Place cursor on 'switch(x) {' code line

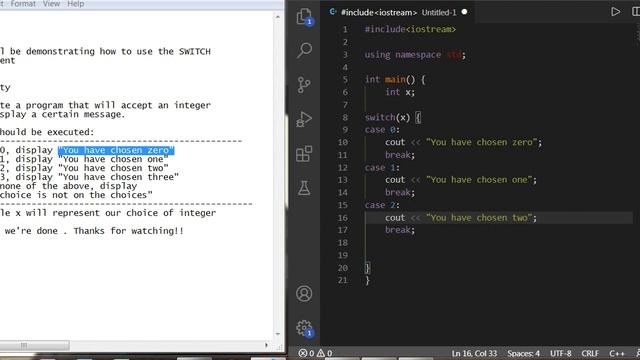pyautogui.click(x=393, y=118)
